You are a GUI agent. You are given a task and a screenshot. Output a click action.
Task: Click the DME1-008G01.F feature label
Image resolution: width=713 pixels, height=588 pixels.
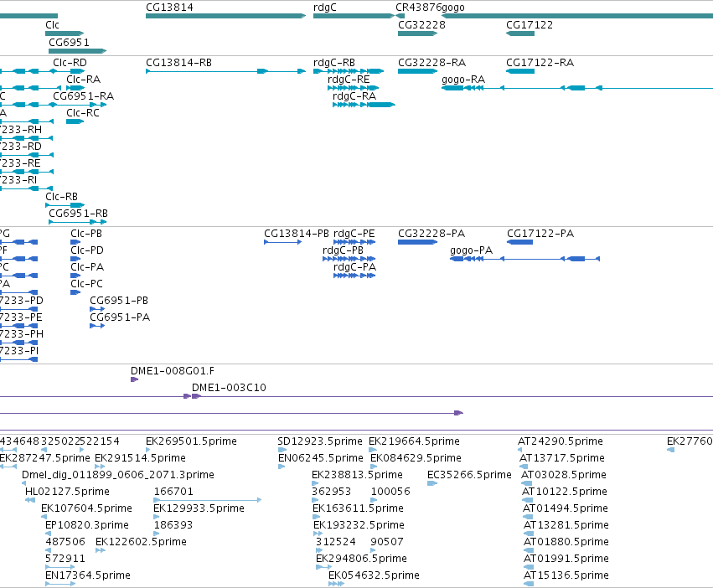[173, 371]
